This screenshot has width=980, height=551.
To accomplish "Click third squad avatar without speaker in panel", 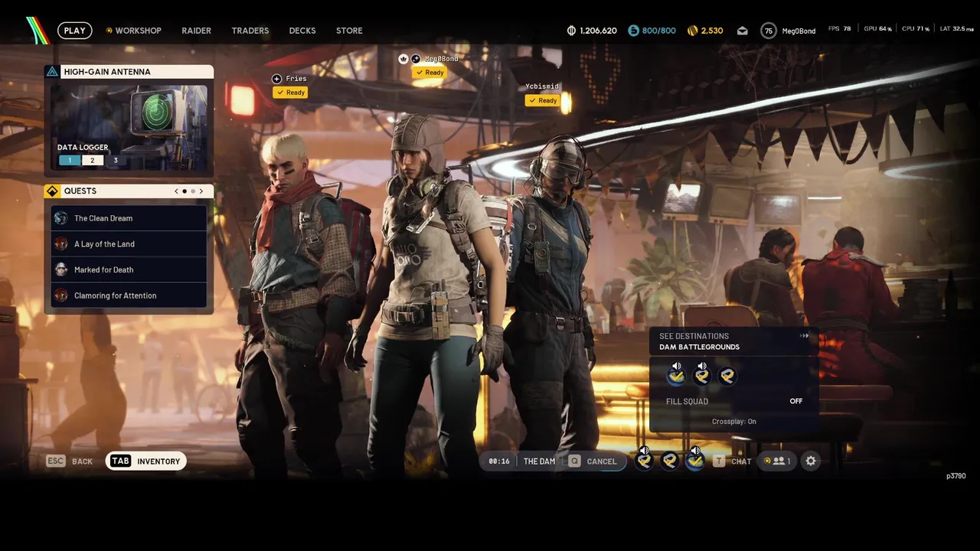I will (x=727, y=376).
